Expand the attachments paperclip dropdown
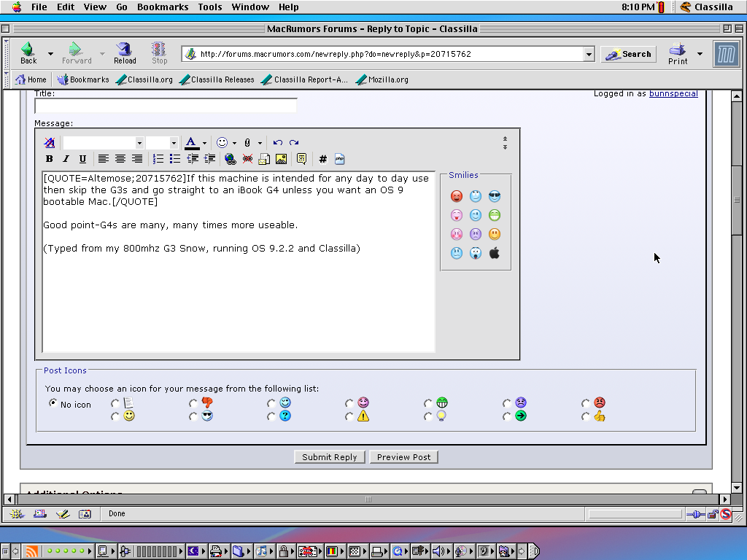747x560 pixels. click(260, 143)
